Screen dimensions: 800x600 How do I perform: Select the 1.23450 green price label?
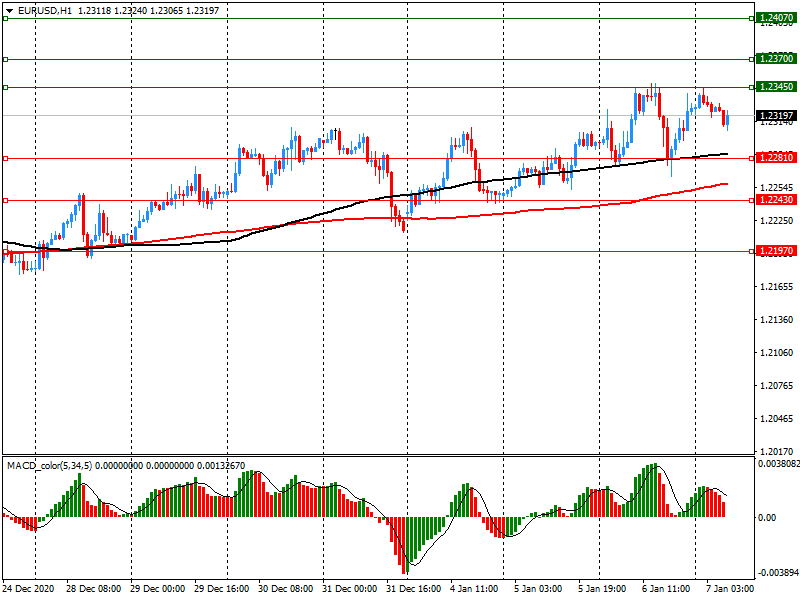click(x=776, y=87)
